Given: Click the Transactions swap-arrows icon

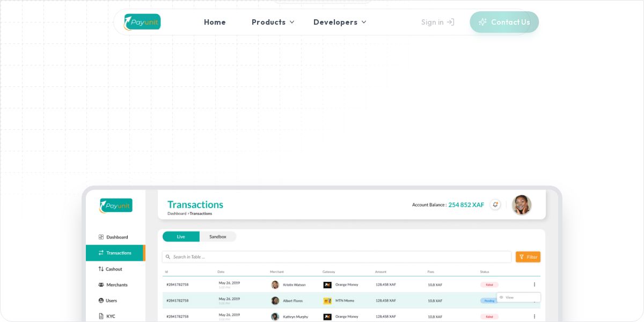Looking at the screenshot, I should tap(101, 253).
